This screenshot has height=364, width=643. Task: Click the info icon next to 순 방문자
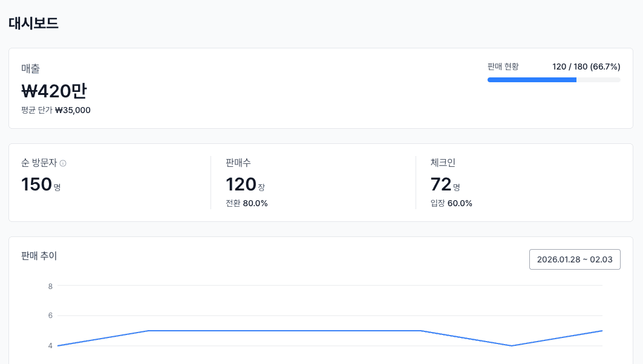[63, 163]
